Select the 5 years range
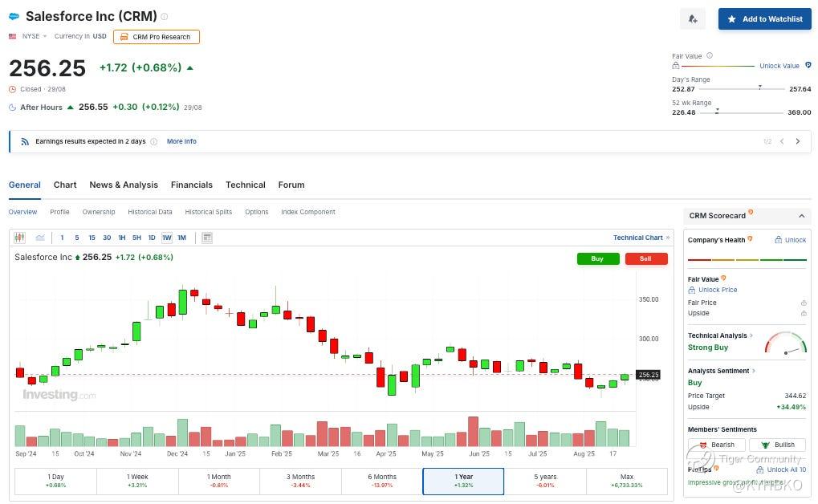 pyautogui.click(x=545, y=481)
